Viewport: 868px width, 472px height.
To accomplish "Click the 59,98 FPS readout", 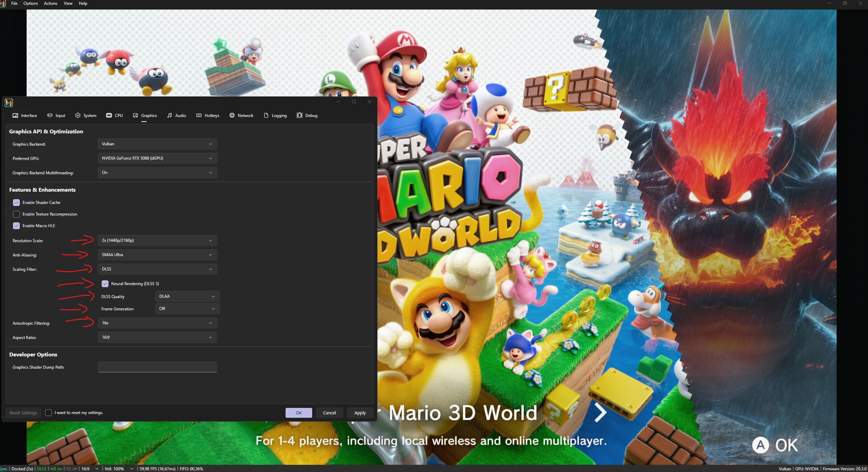I will pyautogui.click(x=157, y=469).
